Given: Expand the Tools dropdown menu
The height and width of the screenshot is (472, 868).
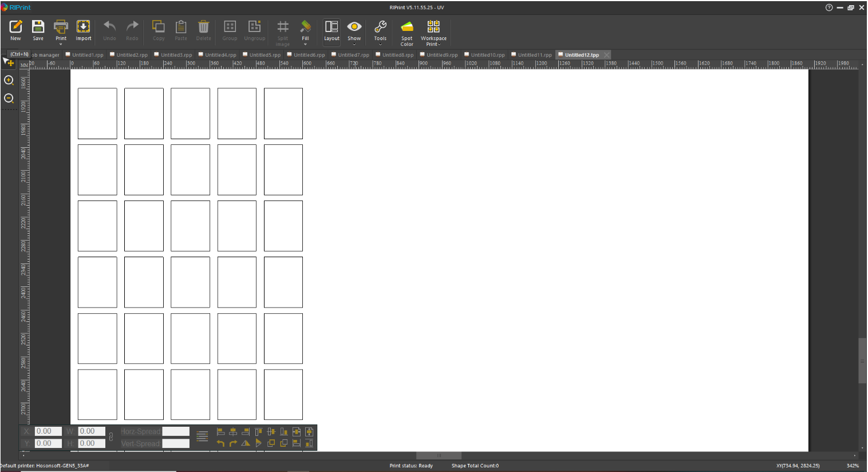Looking at the screenshot, I should pyautogui.click(x=380, y=44).
